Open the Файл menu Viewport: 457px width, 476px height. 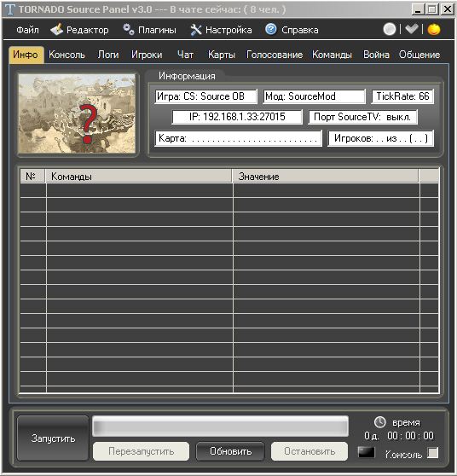click(x=27, y=30)
